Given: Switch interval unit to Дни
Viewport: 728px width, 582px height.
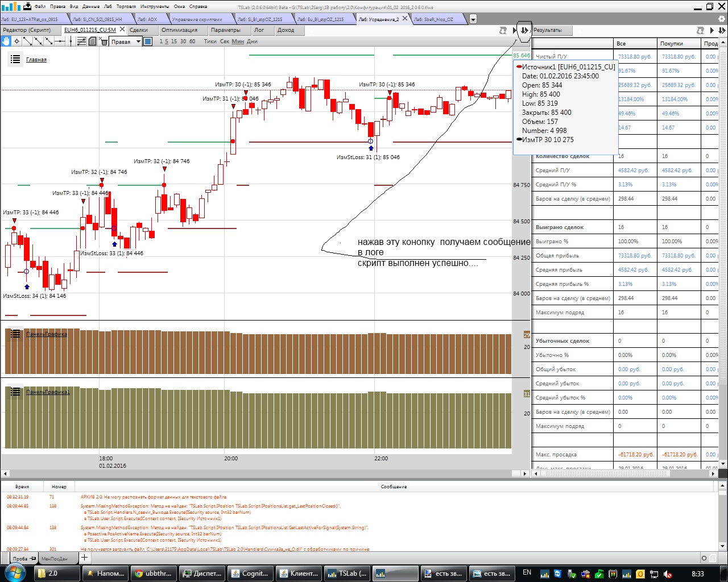Looking at the screenshot, I should click(252, 41).
